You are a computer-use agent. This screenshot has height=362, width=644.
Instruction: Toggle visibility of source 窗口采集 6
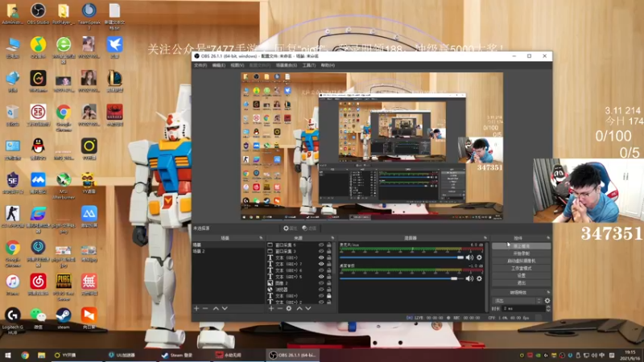click(321, 245)
